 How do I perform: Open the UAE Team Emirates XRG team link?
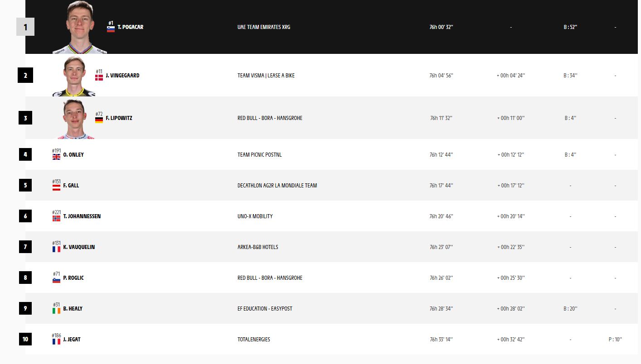tap(264, 27)
